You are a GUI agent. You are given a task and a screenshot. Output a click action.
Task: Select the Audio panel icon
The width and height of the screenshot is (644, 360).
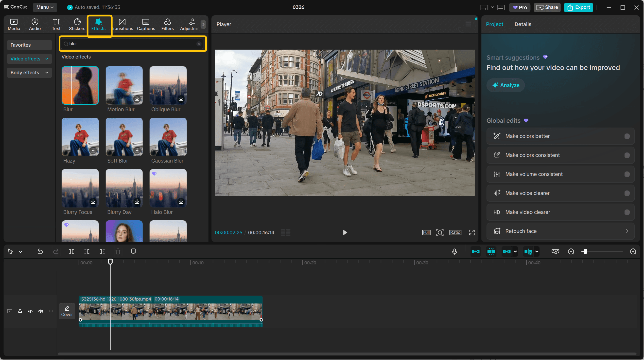[x=35, y=24]
